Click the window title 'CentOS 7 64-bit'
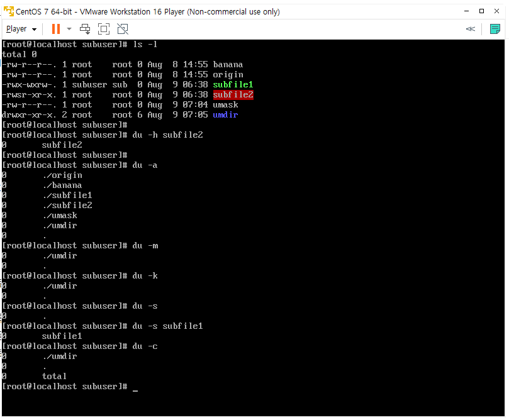Image resolution: width=509 pixels, height=420 pixels. pos(44,12)
